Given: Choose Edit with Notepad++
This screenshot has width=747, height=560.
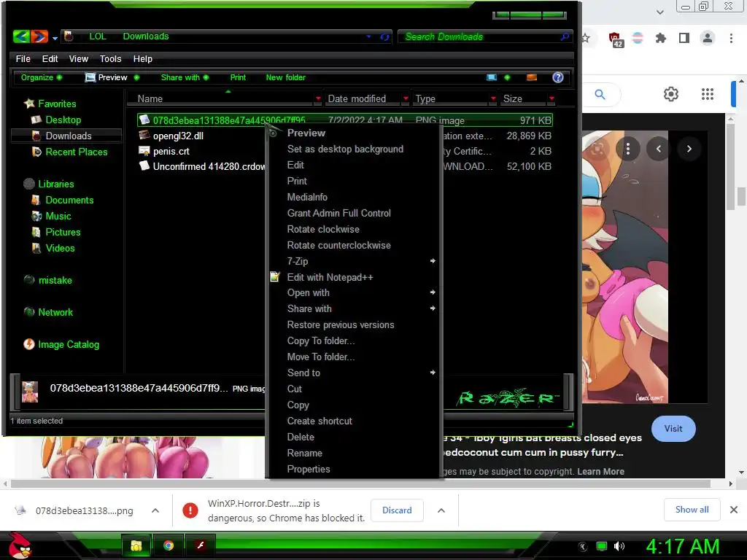Looking at the screenshot, I should [x=330, y=277].
